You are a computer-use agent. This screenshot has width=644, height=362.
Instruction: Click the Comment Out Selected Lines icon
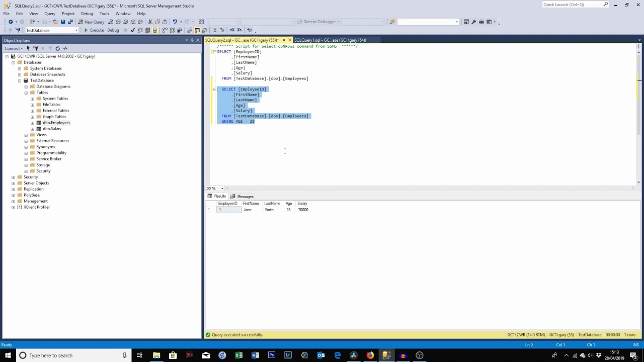click(214, 30)
